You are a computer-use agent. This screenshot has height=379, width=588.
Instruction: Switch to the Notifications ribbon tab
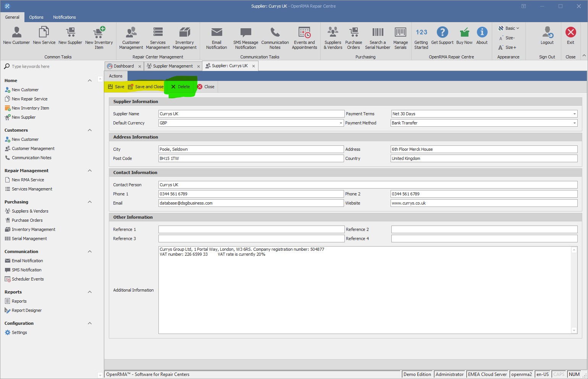65,17
